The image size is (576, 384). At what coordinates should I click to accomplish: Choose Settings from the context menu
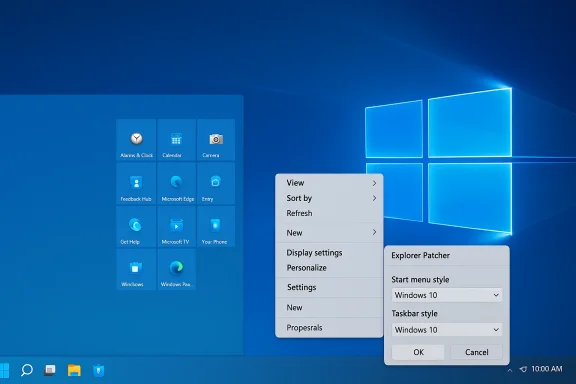click(x=329, y=287)
